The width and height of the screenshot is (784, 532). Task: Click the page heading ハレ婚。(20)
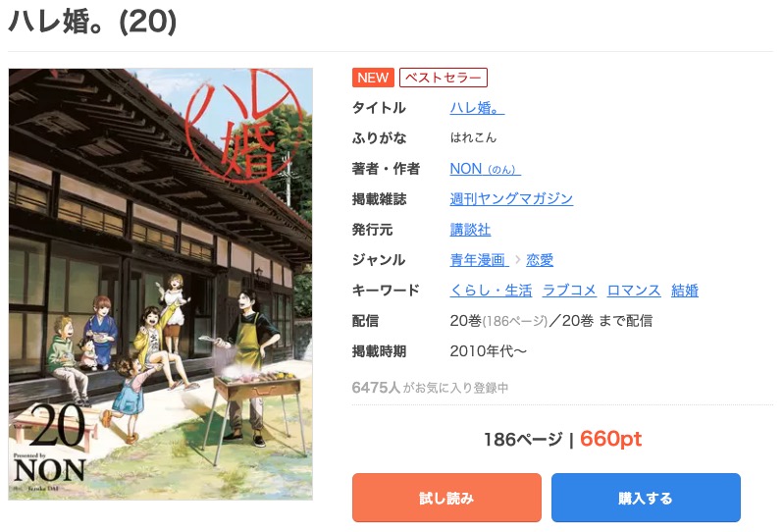(92, 22)
